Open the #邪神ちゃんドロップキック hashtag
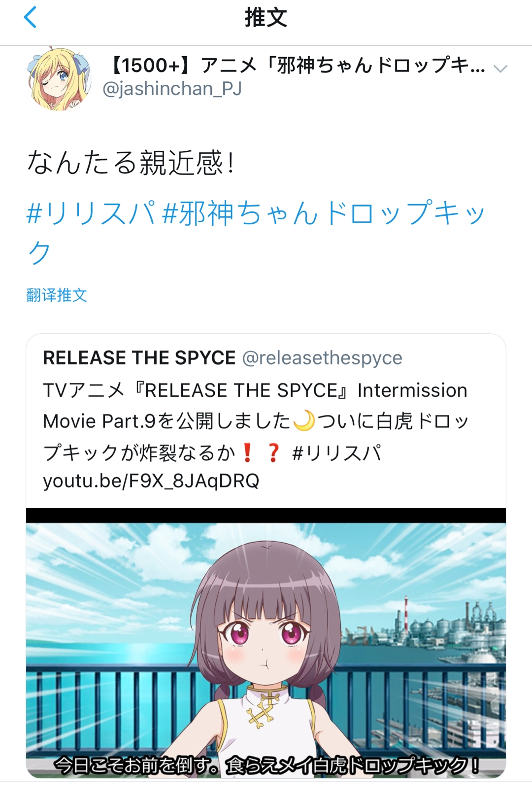Image resolution: width=532 pixels, height=789 pixels. pyautogui.click(x=256, y=233)
